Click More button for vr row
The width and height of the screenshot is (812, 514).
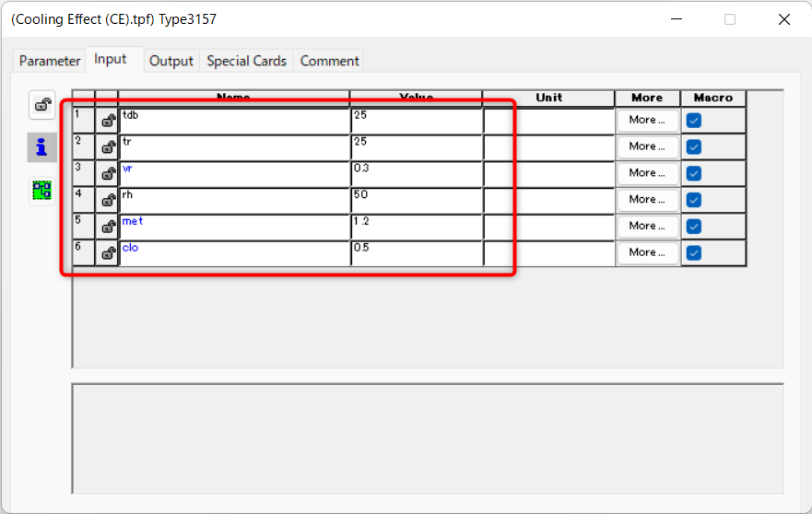click(x=647, y=173)
